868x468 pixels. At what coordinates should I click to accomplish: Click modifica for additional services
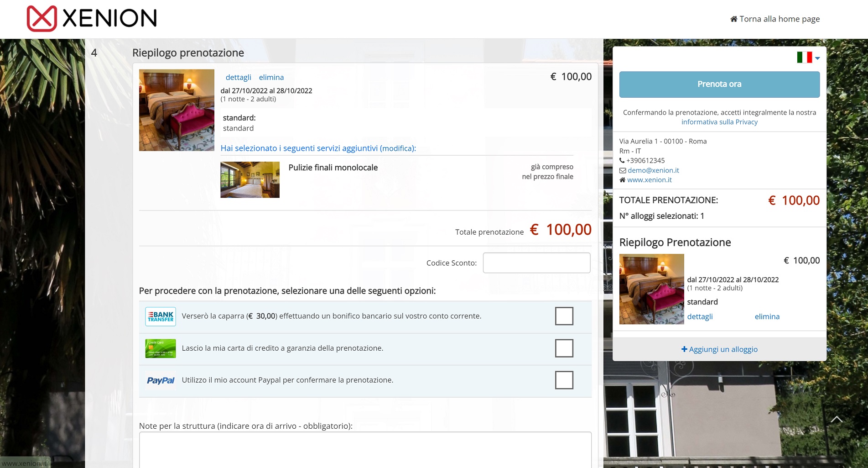click(x=397, y=148)
